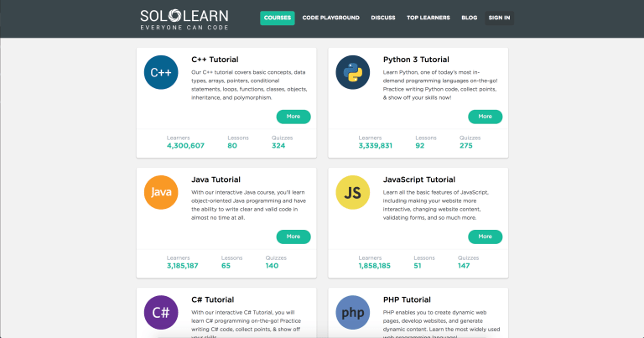The width and height of the screenshot is (644, 338).
Task: Select the orange Java course icon
Action: (x=161, y=192)
